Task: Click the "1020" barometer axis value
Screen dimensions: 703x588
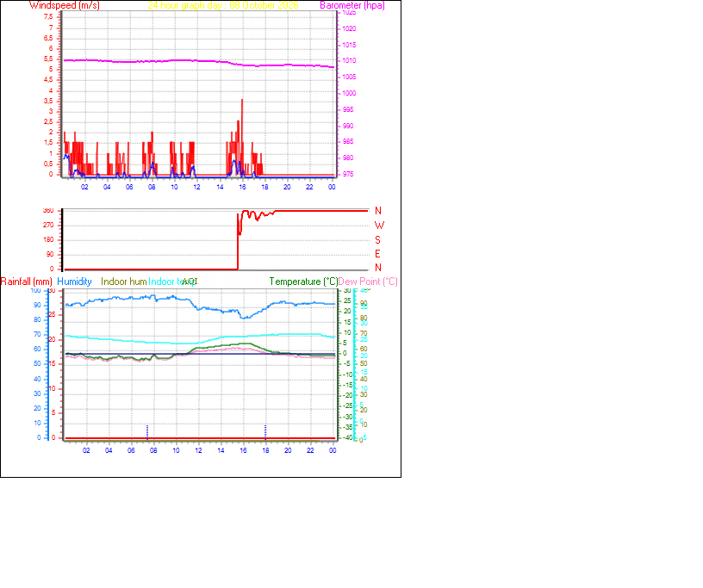Action: 349,28
